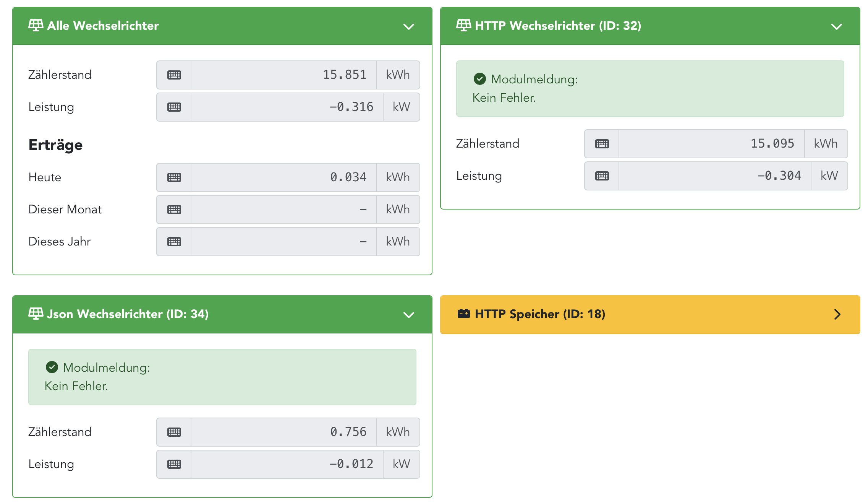868x504 pixels.
Task: Click the solar panel icon beside HTTP Wechselrichter
Action: click(463, 26)
